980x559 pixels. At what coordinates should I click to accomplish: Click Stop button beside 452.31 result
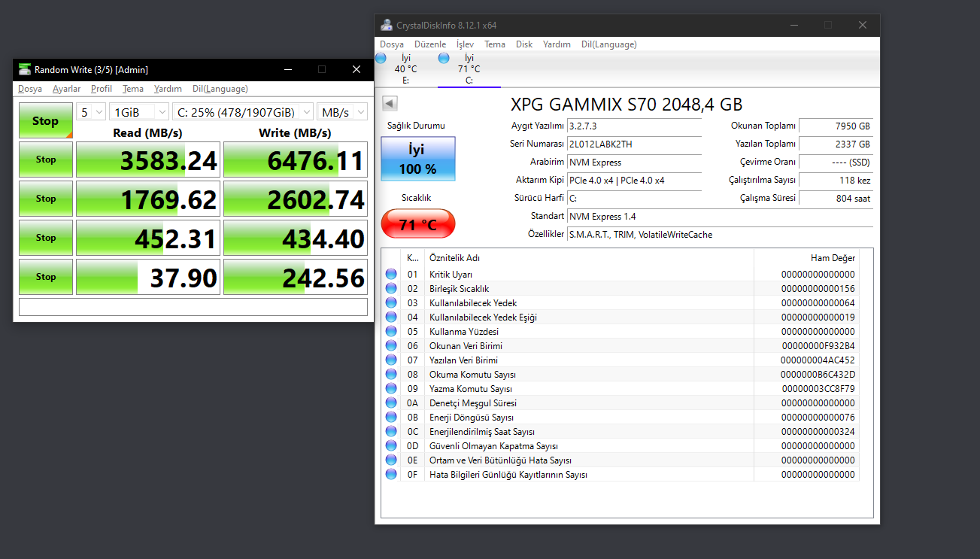tap(46, 238)
